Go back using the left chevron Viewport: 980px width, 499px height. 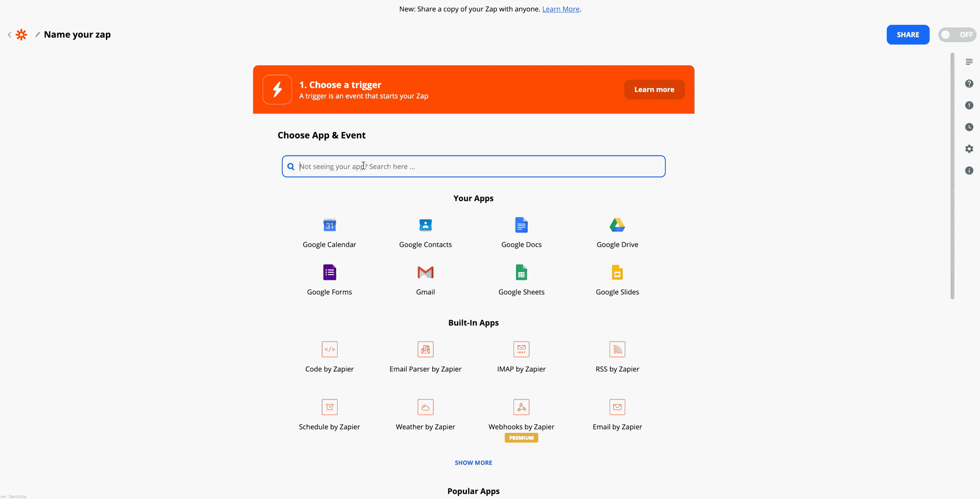(9, 35)
